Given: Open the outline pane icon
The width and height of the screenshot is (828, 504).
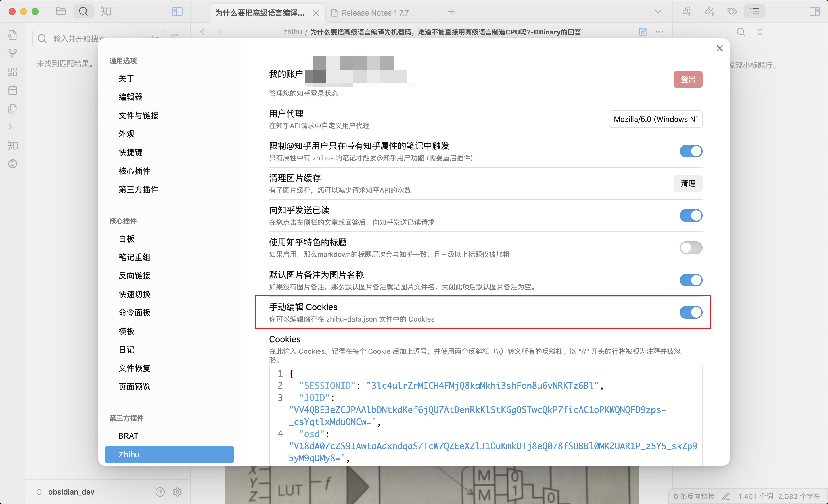Looking at the screenshot, I should (x=754, y=11).
